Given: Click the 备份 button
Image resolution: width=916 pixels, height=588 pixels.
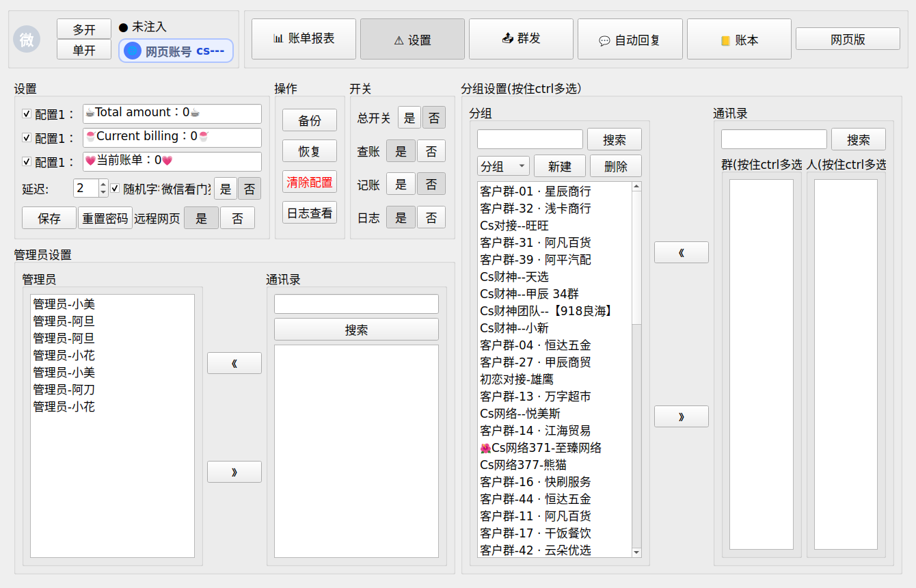Looking at the screenshot, I should point(310,120).
